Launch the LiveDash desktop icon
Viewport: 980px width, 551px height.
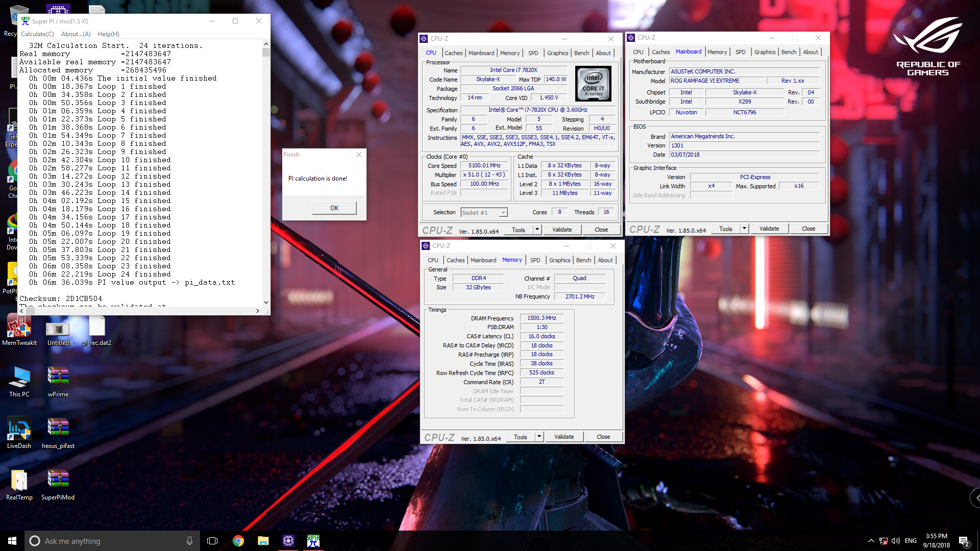pos(19,433)
